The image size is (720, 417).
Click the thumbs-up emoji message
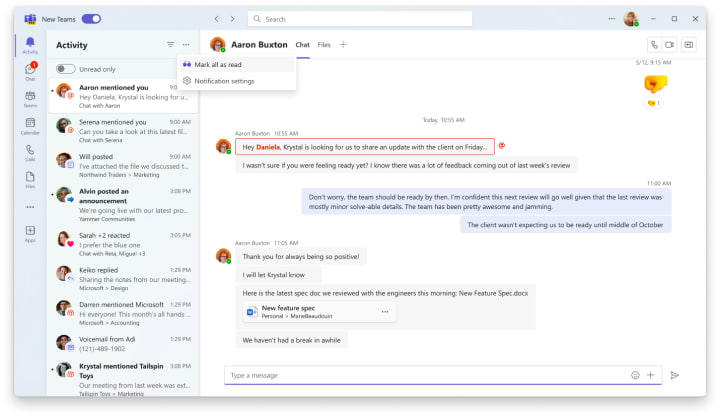tap(655, 84)
